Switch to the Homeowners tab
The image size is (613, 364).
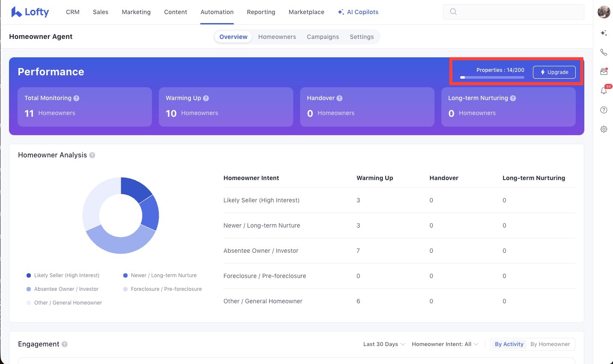pyautogui.click(x=277, y=37)
